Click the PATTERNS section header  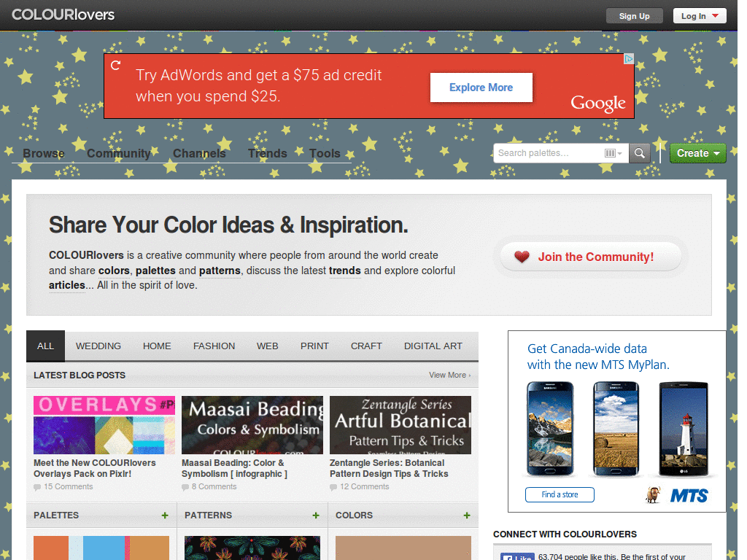[208, 516]
